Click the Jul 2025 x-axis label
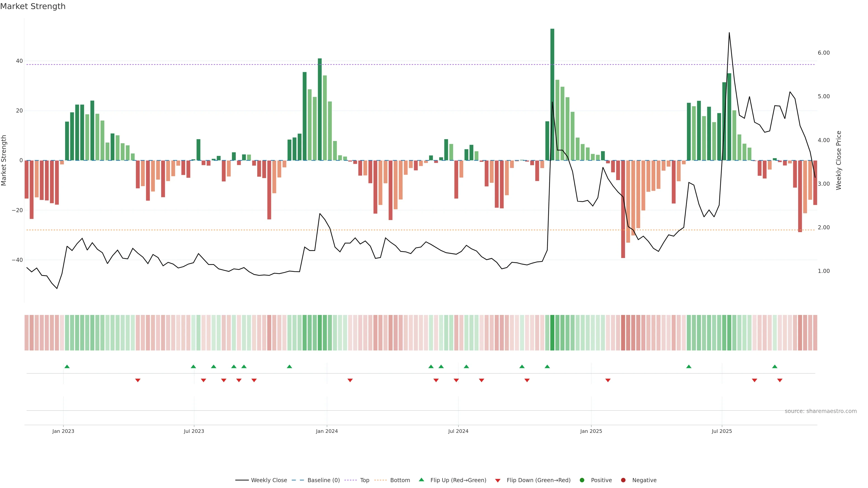868x488 pixels. pyautogui.click(x=722, y=431)
